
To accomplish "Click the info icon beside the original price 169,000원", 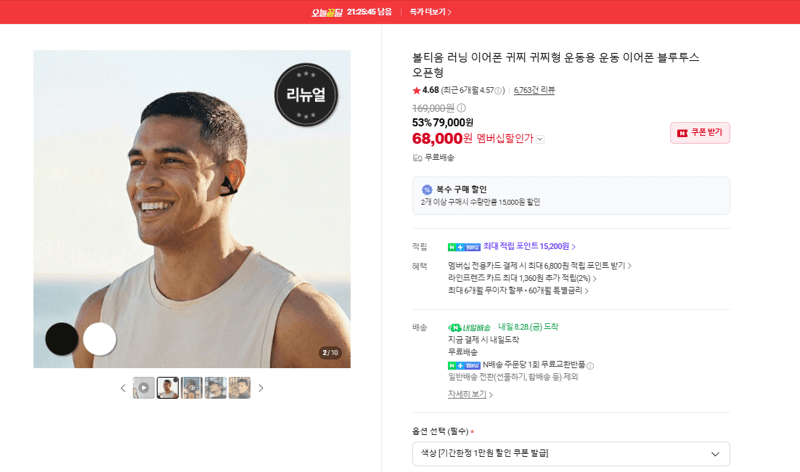I will click(x=461, y=108).
